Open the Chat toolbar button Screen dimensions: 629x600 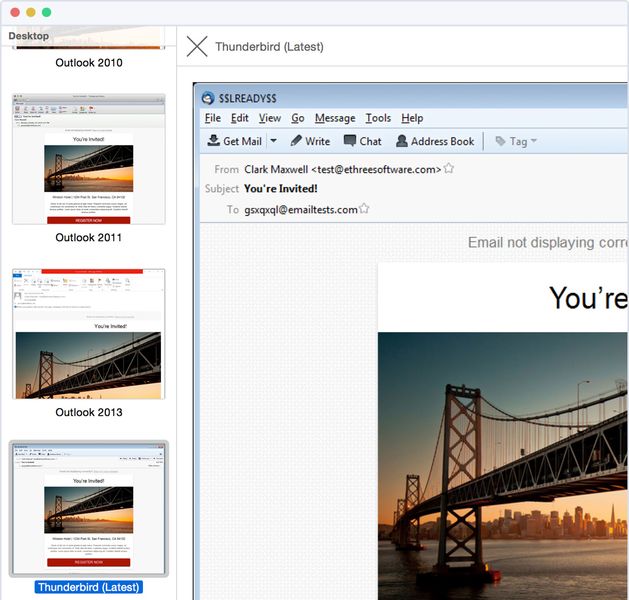[x=363, y=141]
